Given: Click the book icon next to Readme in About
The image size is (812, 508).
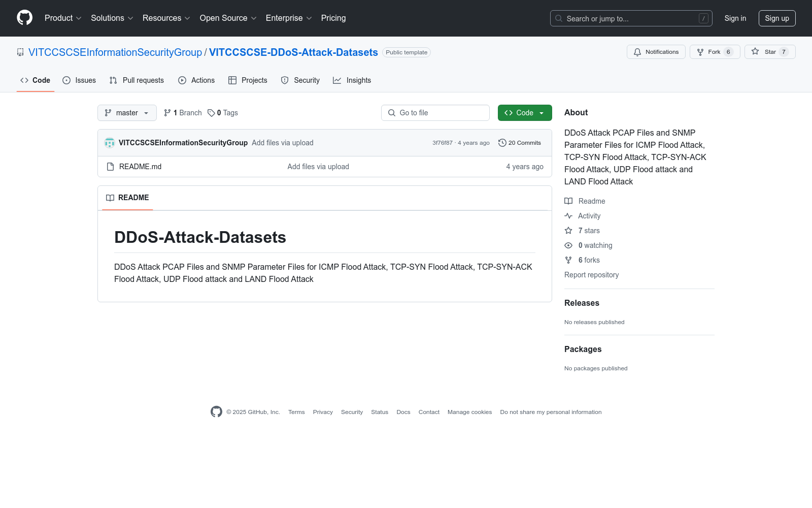Looking at the screenshot, I should 568,201.
